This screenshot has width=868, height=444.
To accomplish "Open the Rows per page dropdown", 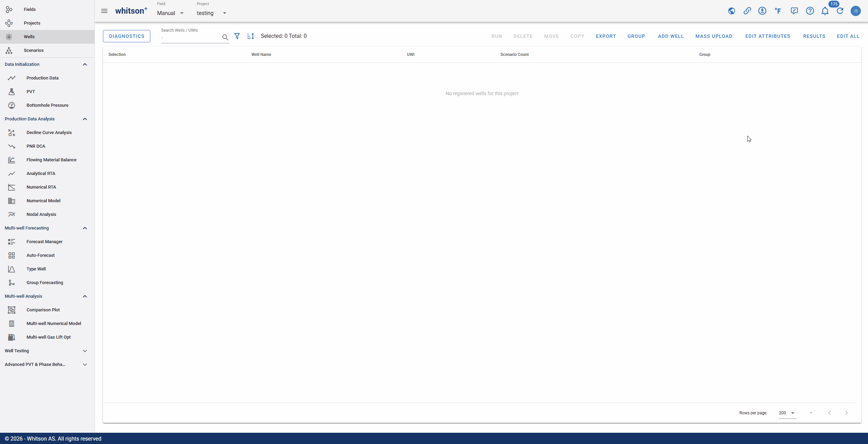I will point(787,413).
